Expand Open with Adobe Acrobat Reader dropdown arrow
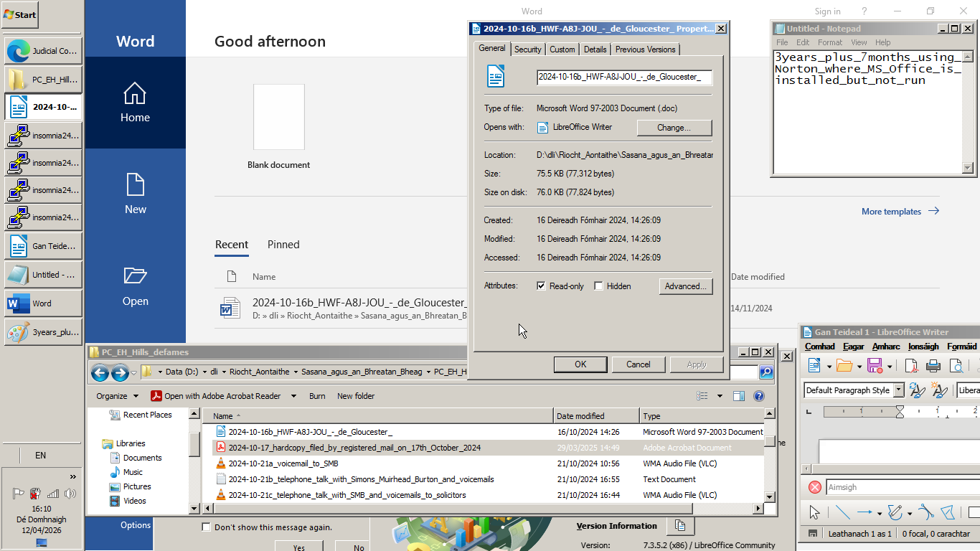This screenshot has width=980, height=551. click(x=293, y=396)
